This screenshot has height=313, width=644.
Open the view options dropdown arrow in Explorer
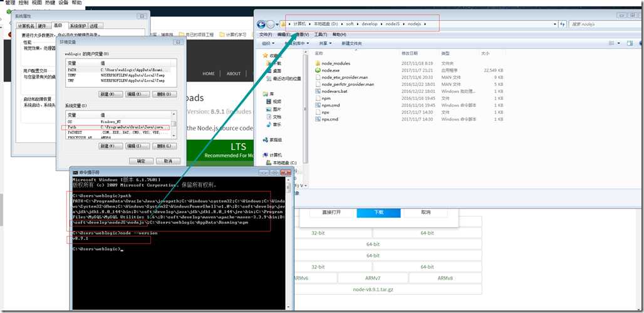point(618,43)
